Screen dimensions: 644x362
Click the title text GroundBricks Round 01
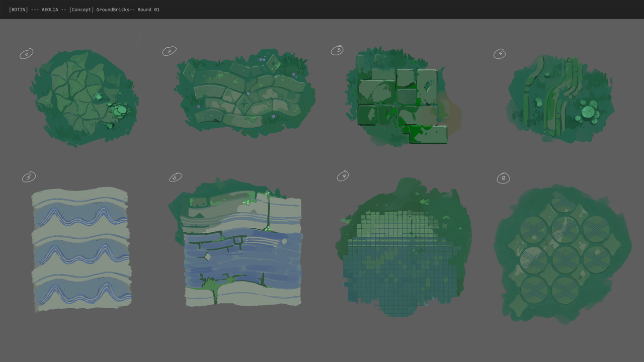click(x=128, y=10)
